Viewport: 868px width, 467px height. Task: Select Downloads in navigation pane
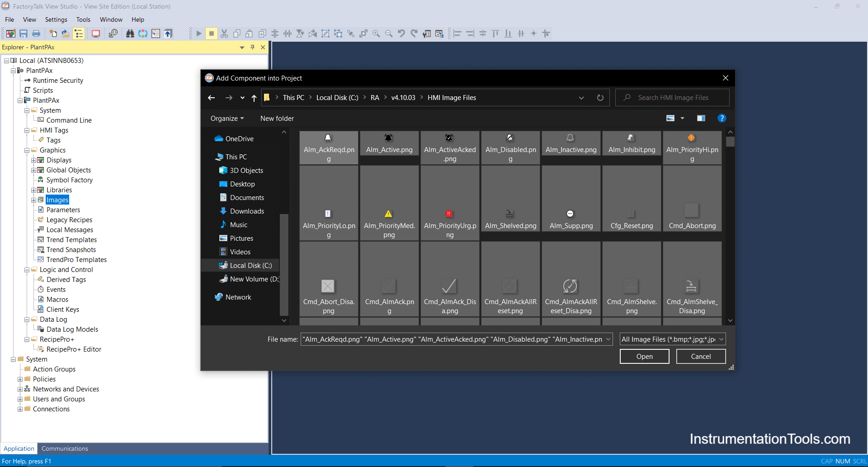(247, 211)
